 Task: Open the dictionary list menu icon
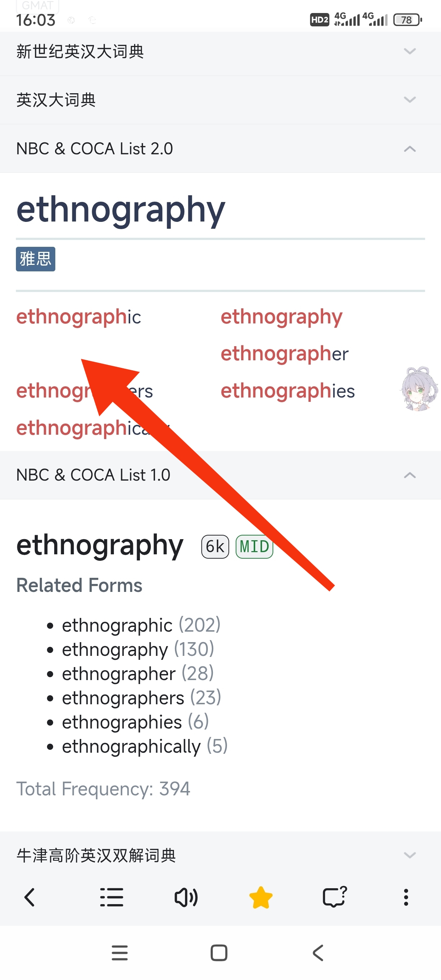pos(111,898)
